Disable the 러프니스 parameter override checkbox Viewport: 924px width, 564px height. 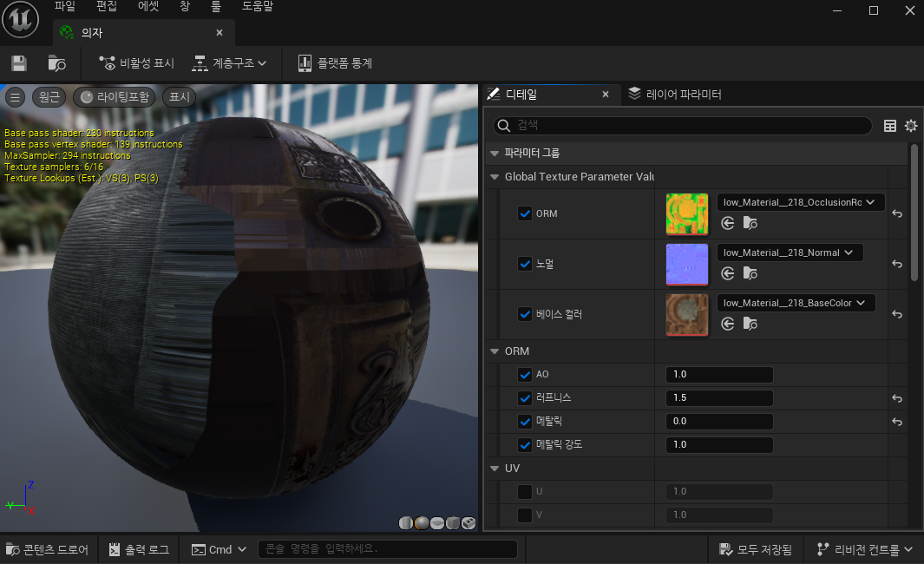(524, 398)
